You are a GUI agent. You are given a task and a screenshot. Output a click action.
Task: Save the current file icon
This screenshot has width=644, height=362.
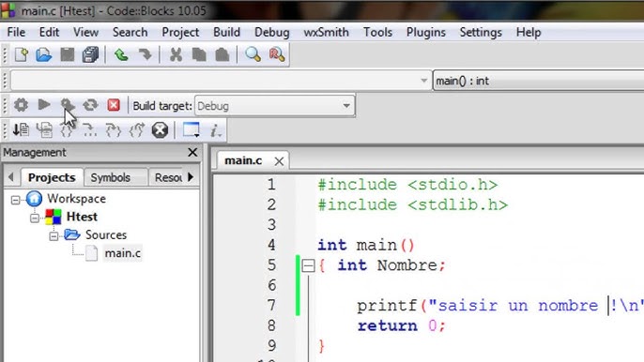(68, 54)
